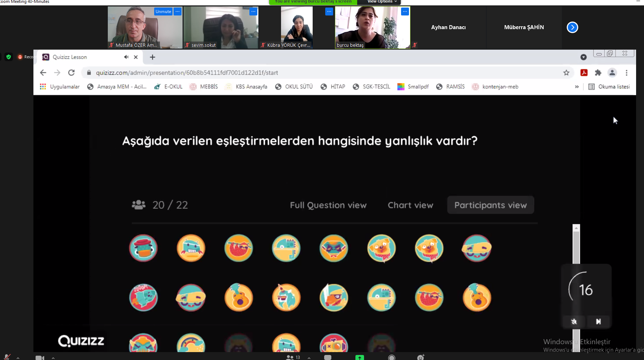Select the ZOOOP rocket avatar
The width and height of the screenshot is (644, 360).
click(143, 297)
